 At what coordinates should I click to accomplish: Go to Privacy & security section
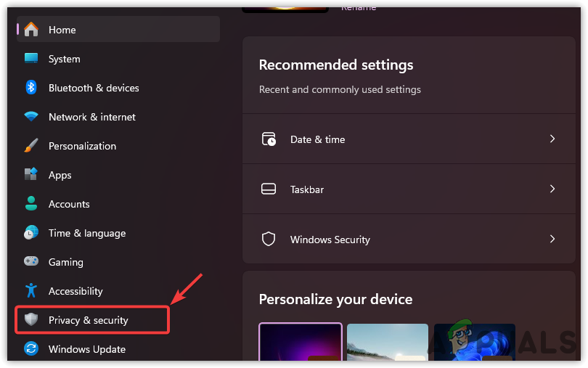pos(89,320)
